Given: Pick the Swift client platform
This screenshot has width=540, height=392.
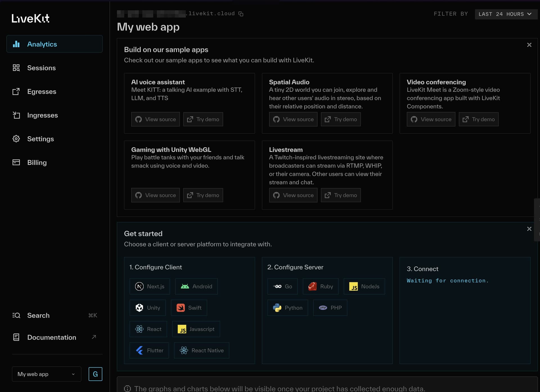Looking at the screenshot, I should [189, 308].
